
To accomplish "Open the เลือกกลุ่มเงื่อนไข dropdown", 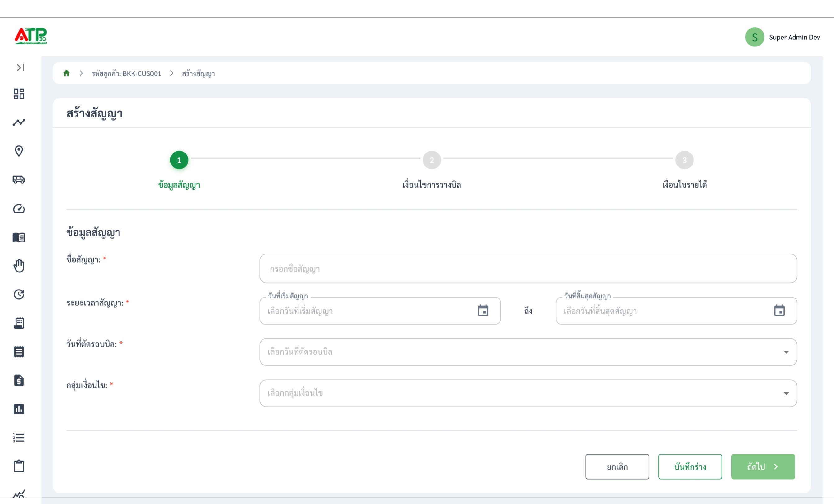I will [528, 393].
